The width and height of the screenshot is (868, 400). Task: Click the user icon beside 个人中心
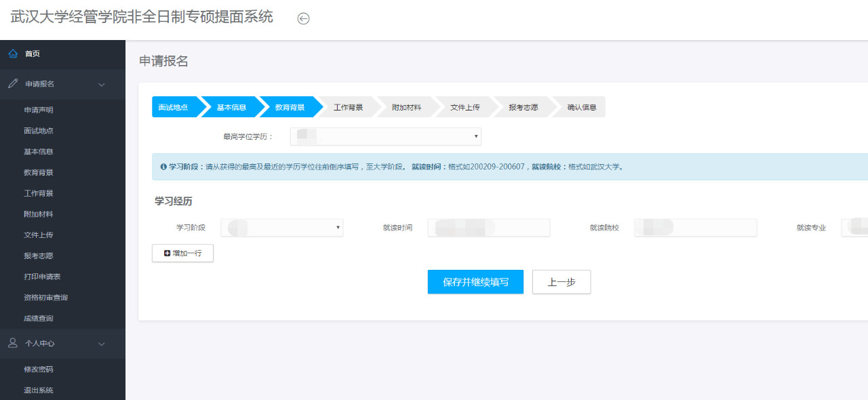[x=13, y=343]
